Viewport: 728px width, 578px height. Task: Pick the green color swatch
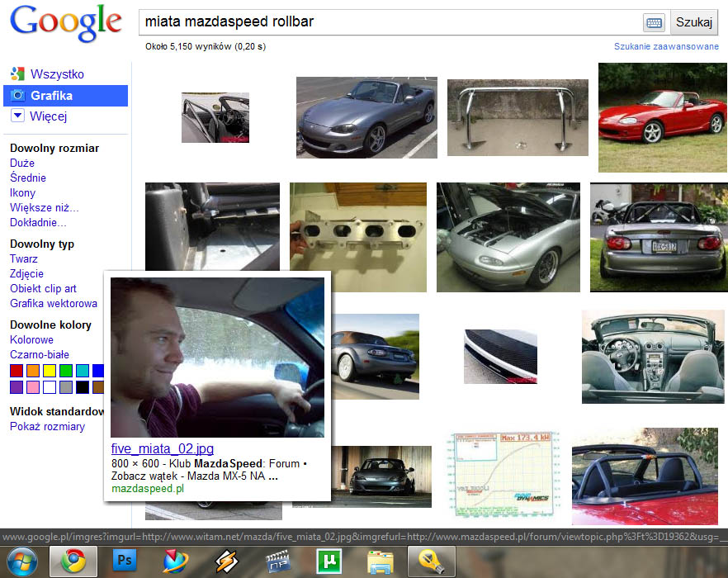coord(66,370)
